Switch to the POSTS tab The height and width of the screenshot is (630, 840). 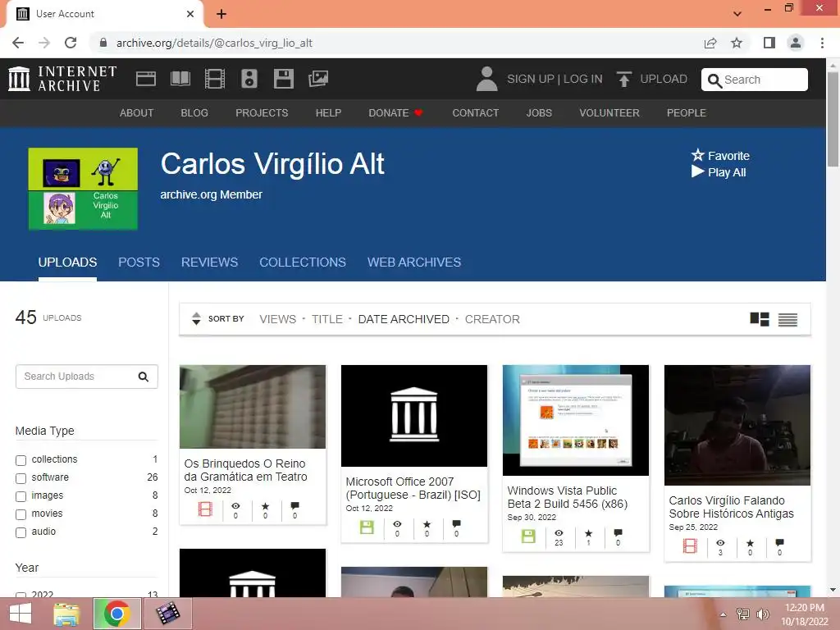coord(139,262)
